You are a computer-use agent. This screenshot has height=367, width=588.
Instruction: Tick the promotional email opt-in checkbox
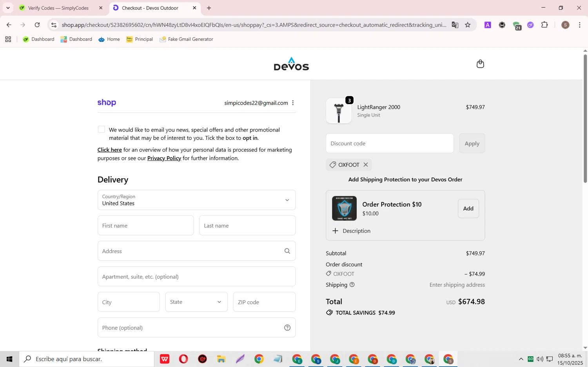(102, 129)
